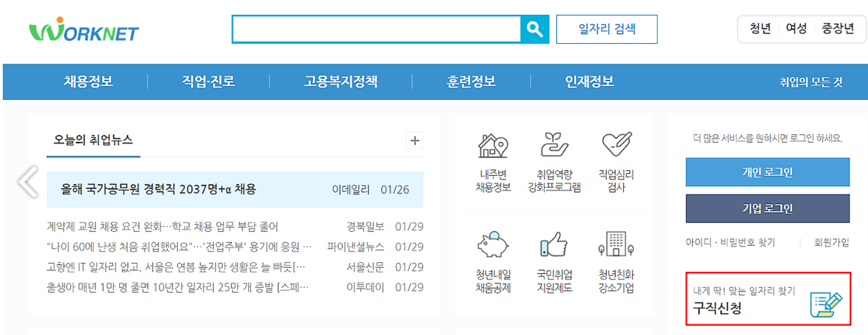The width and height of the screenshot is (868, 335).
Task: Open the 채용정보 menu
Action: [x=88, y=82]
